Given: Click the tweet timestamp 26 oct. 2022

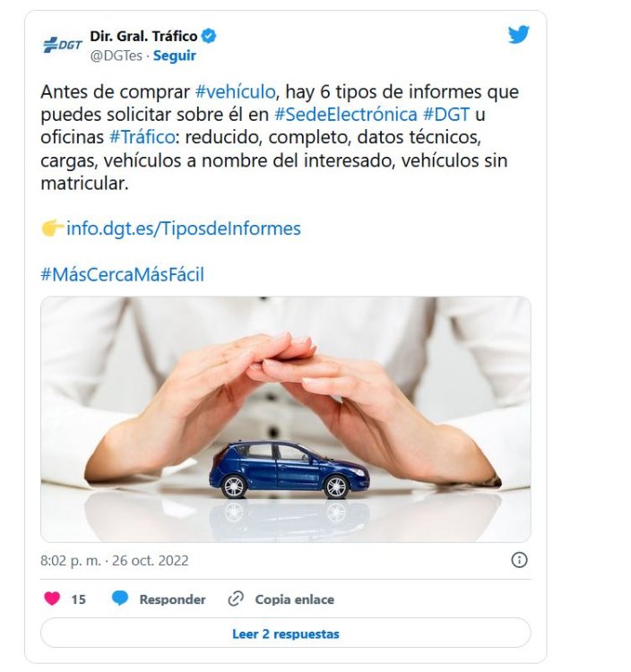Looking at the screenshot, I should [150, 561].
